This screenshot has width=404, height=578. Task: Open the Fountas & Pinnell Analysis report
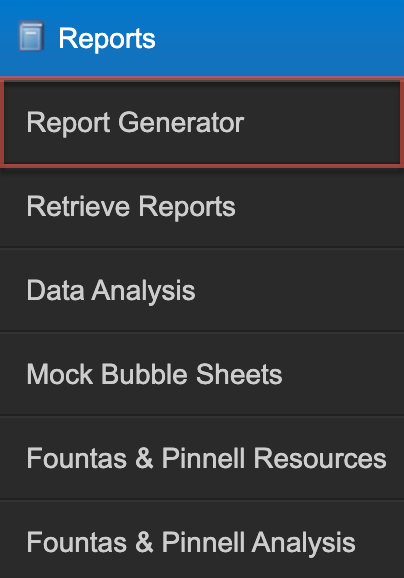202,540
